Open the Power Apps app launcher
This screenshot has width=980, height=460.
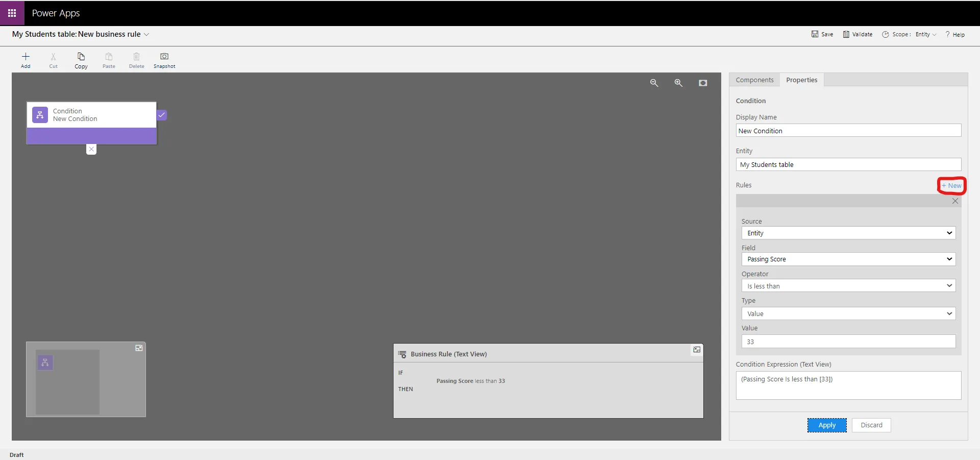[x=12, y=13]
